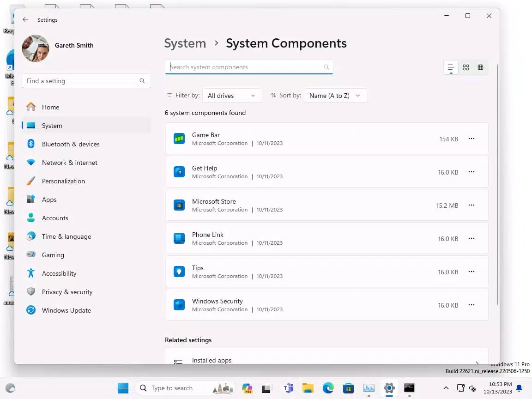Click the Bluetooth & devices sidebar icon
532x399 pixels.
(30, 144)
